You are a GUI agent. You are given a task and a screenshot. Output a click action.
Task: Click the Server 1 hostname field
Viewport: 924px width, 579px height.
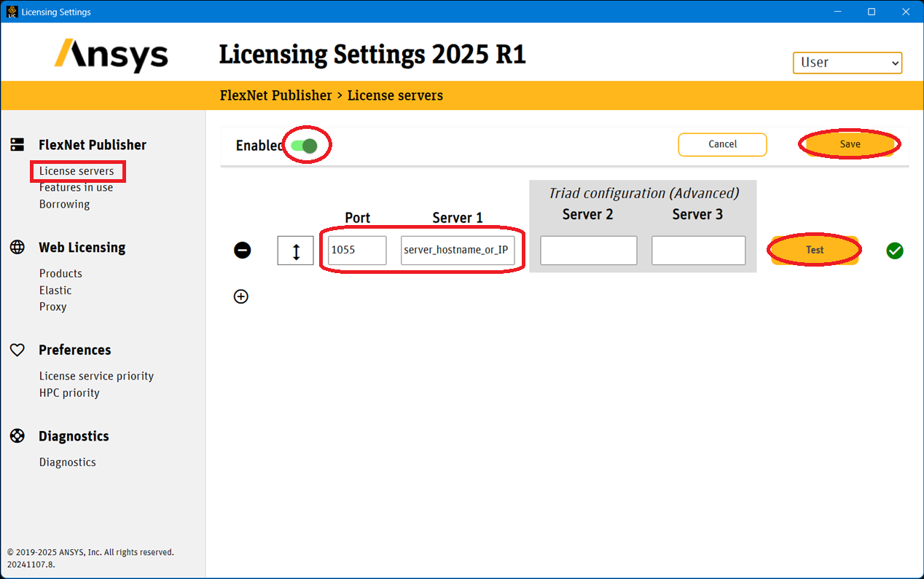pos(458,251)
